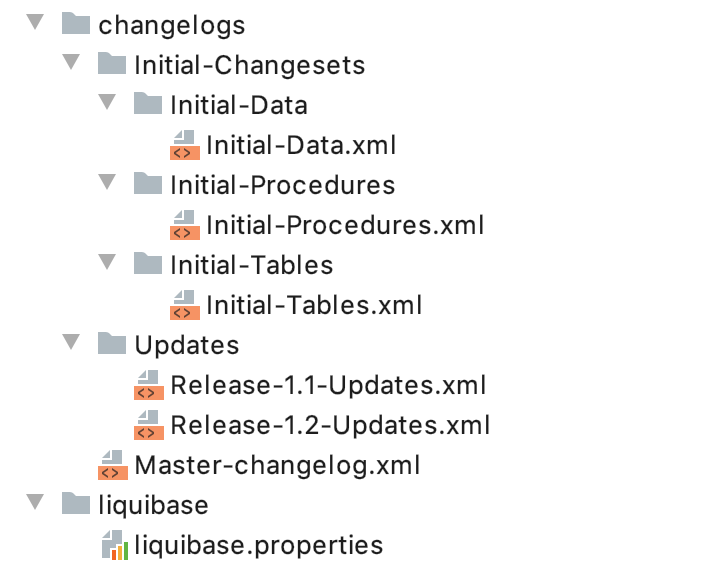Select the Release-1.2-Updates.xml file name
This screenshot has width=704, height=568.
(330, 425)
